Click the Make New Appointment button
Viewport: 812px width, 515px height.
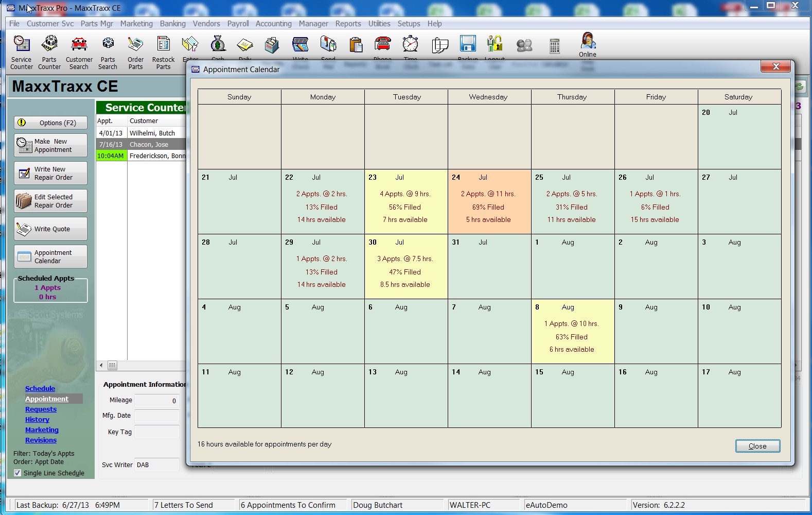[50, 145]
